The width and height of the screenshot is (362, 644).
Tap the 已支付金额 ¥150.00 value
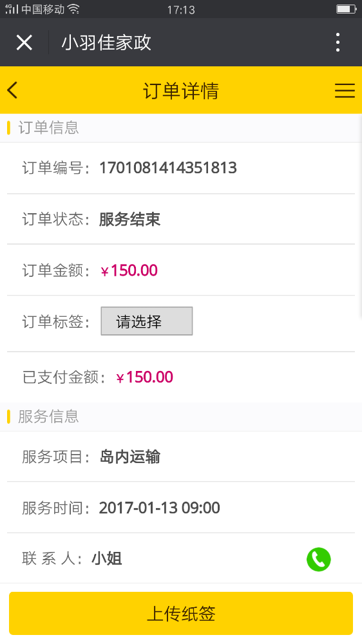[145, 377]
